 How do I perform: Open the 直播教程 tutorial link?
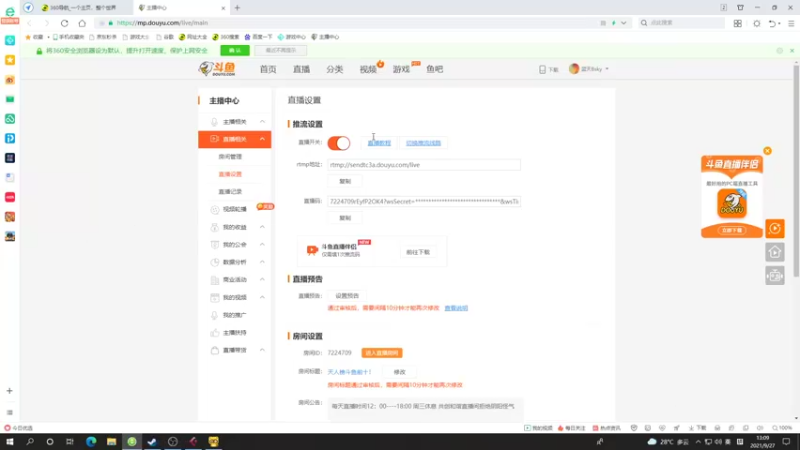[379, 143]
